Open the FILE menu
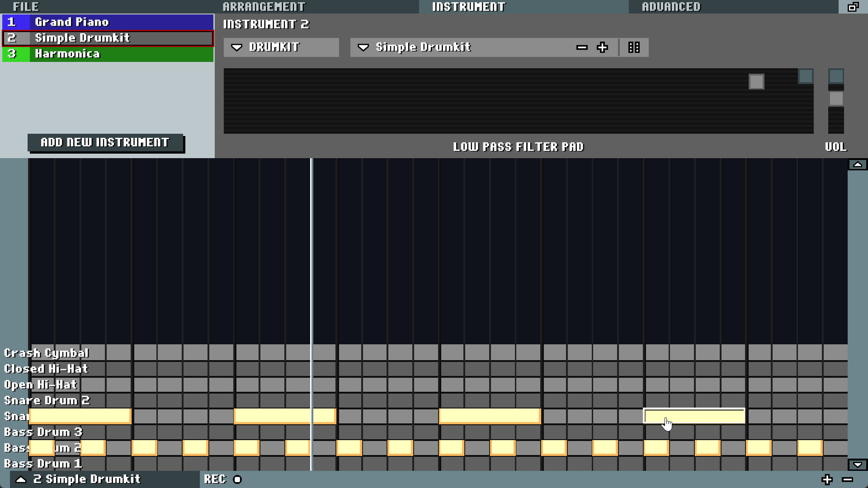868x488 pixels. point(26,7)
